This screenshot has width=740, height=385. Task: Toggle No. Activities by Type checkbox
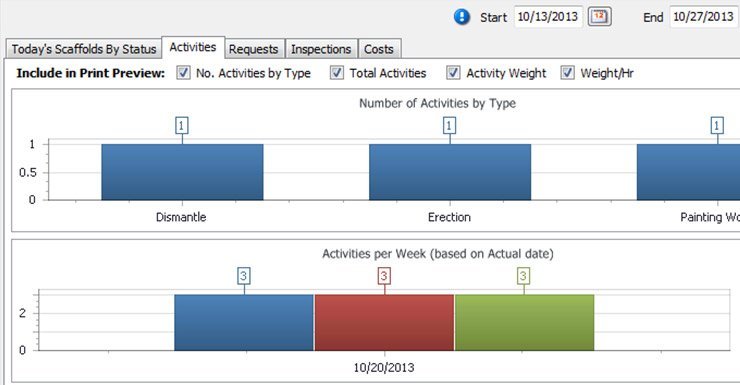click(183, 73)
